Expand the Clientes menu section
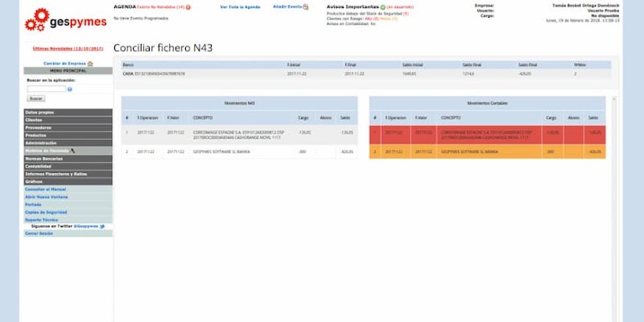644x322 pixels. pos(68,119)
